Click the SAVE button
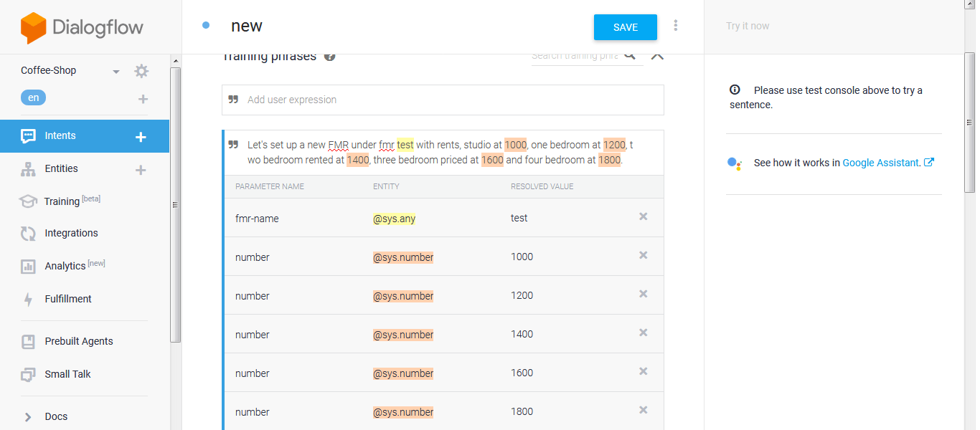The height and width of the screenshot is (430, 980). point(625,27)
